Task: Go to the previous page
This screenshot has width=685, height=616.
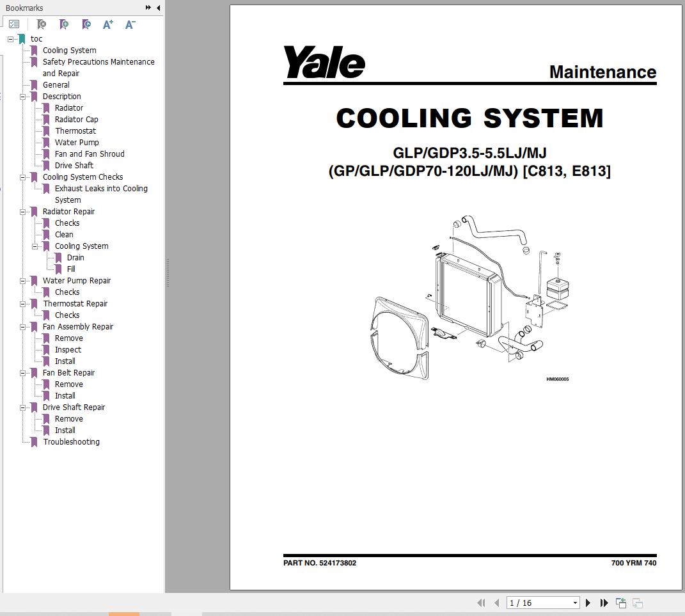Action: tap(497, 603)
